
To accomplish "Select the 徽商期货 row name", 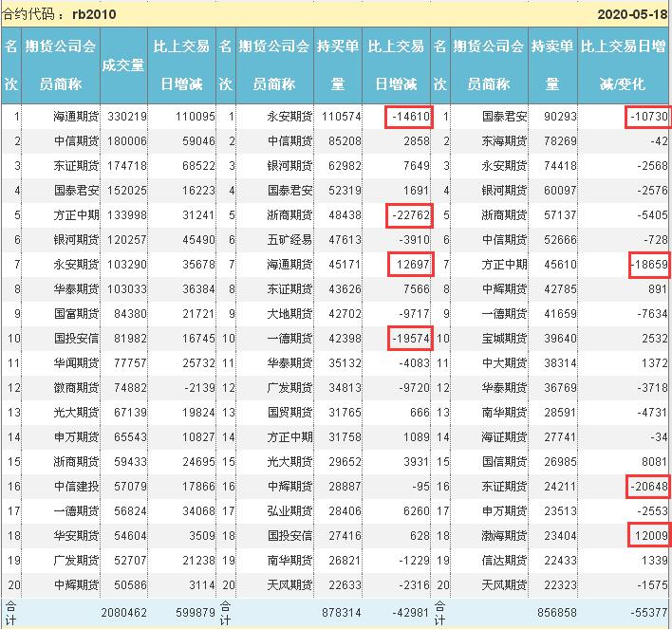I will (x=76, y=388).
